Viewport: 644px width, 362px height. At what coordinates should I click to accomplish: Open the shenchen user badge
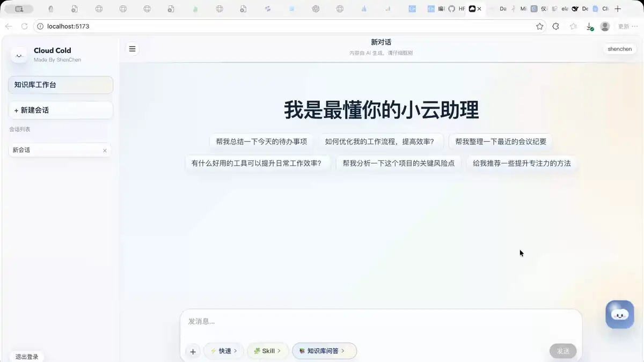[620, 49]
